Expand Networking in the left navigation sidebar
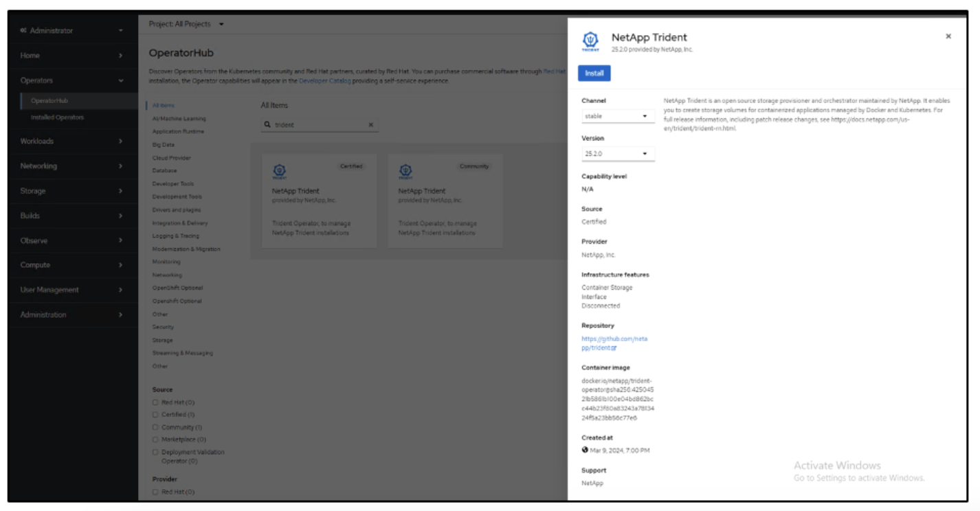Image resolution: width=980 pixels, height=511 pixels. 72,166
